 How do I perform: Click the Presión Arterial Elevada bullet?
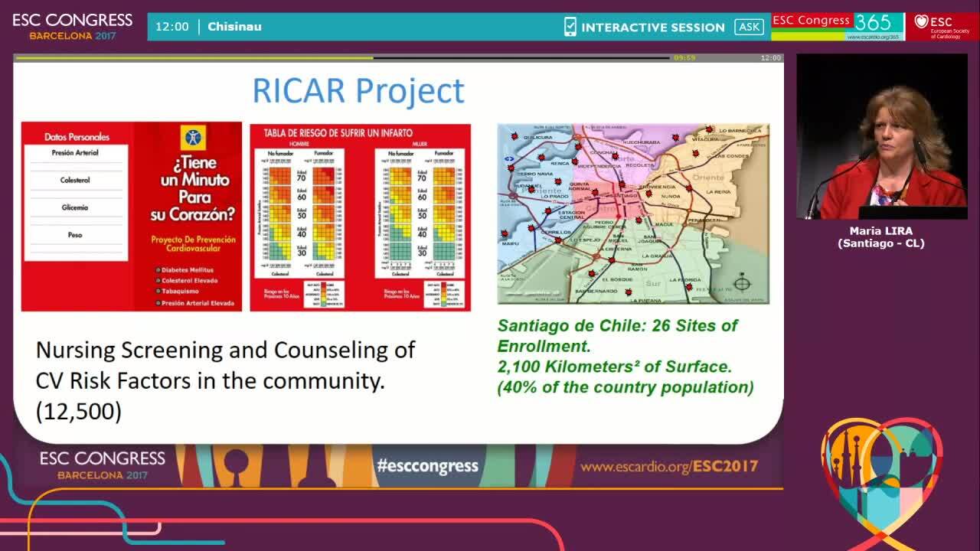tap(194, 304)
